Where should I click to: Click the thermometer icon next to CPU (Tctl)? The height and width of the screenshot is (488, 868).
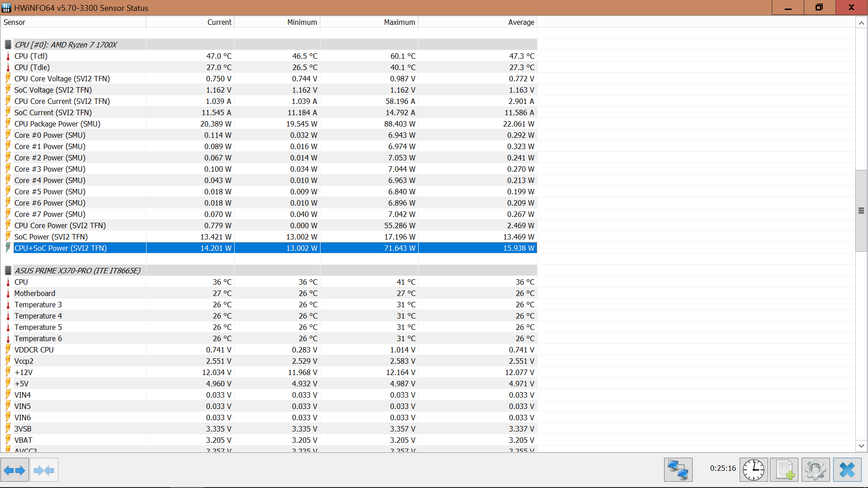[x=8, y=56]
